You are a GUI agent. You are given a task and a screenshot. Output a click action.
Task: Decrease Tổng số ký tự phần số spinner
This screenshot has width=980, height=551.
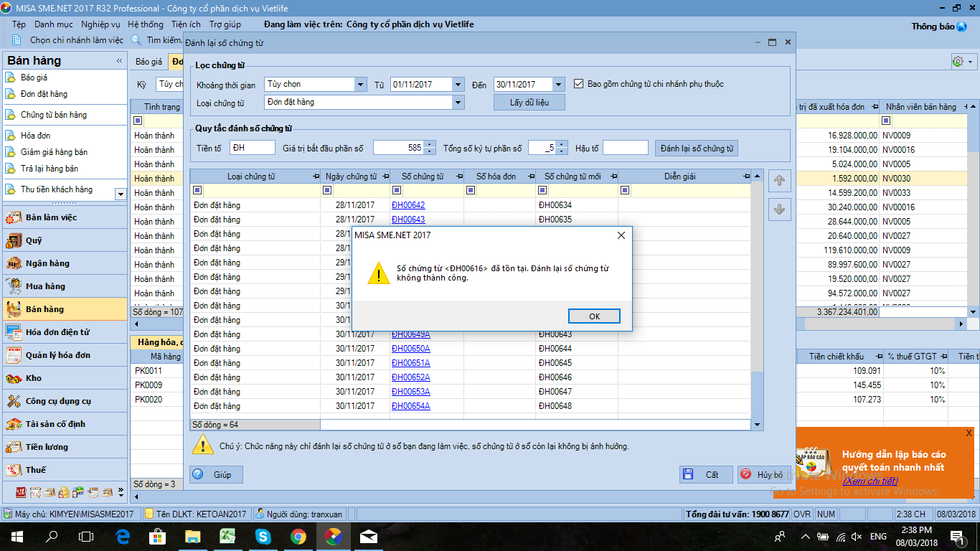coord(562,151)
